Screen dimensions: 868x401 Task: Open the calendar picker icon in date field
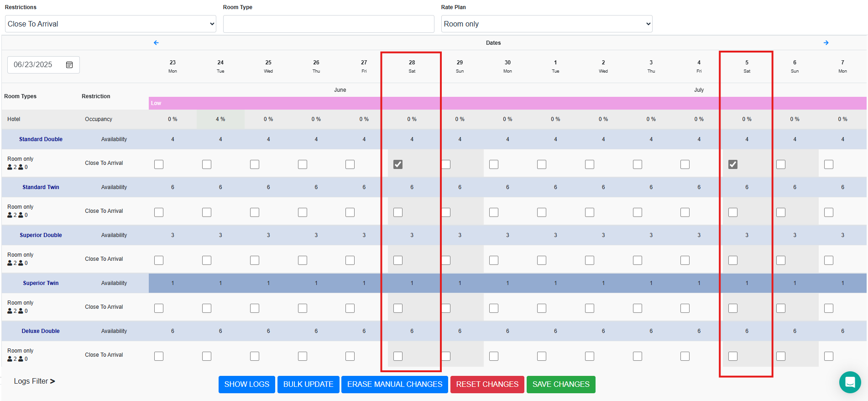pyautogui.click(x=69, y=65)
